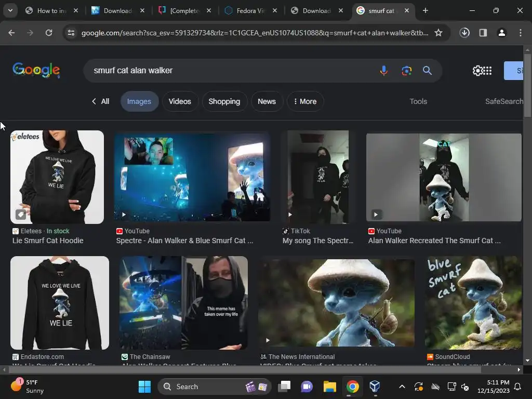
Task: Open File Explorer from the taskbar
Action: pos(330,387)
